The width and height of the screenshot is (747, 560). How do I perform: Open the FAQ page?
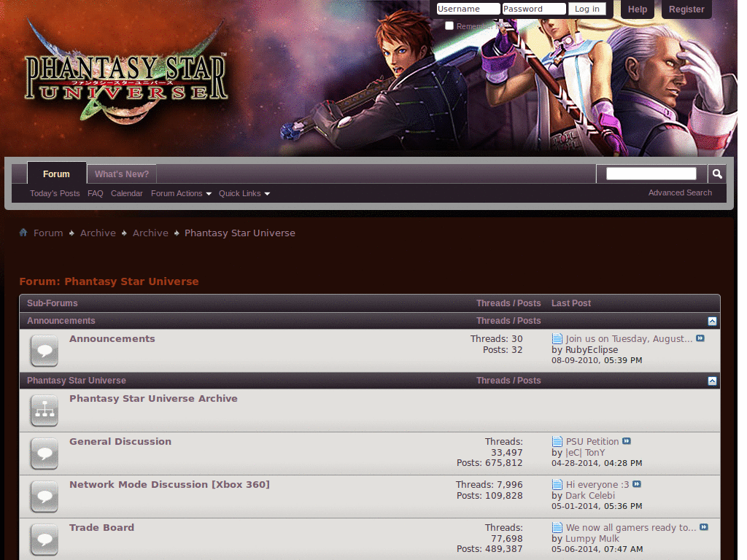pos(96,193)
